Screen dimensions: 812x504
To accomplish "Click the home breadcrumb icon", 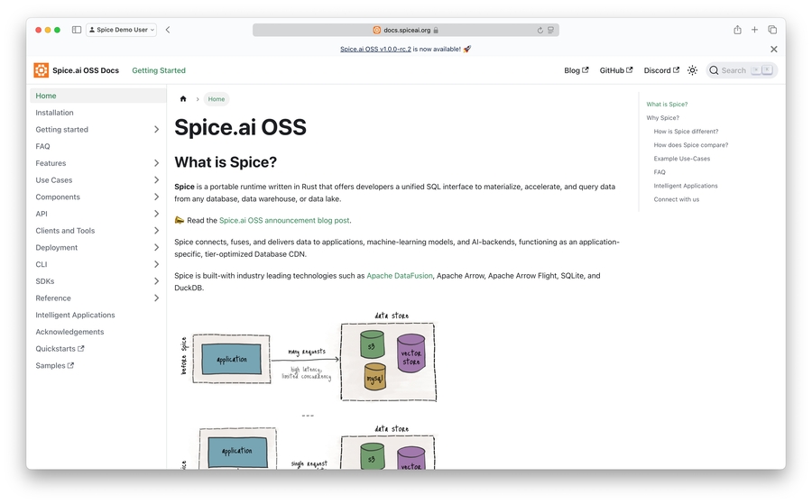I will pos(183,99).
